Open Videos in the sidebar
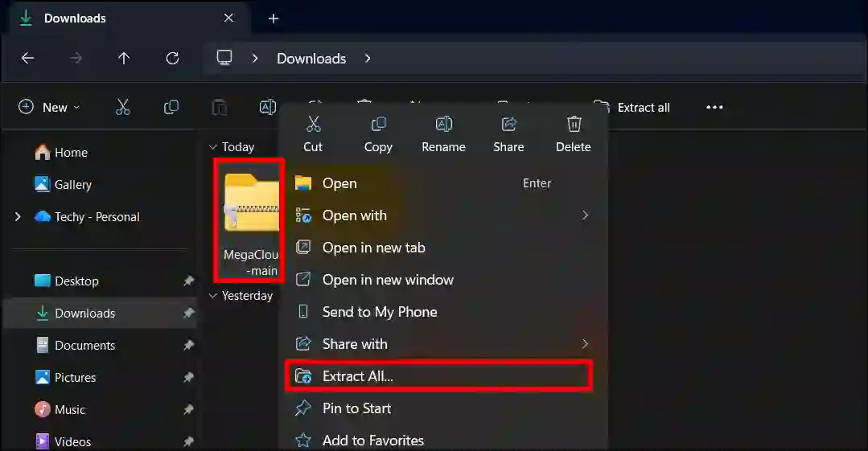The height and width of the screenshot is (451, 868). click(63, 441)
